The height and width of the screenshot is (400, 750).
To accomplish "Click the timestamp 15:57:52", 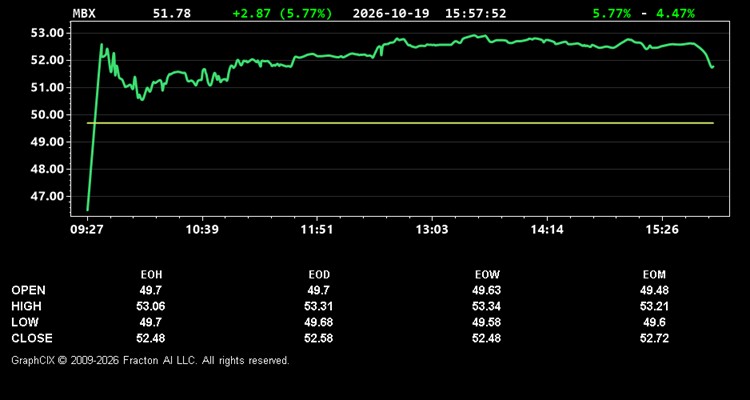I will (x=475, y=13).
